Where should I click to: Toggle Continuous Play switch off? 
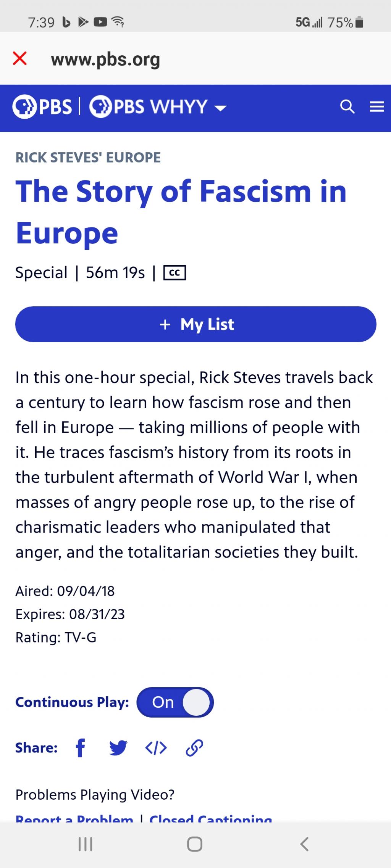(x=175, y=702)
